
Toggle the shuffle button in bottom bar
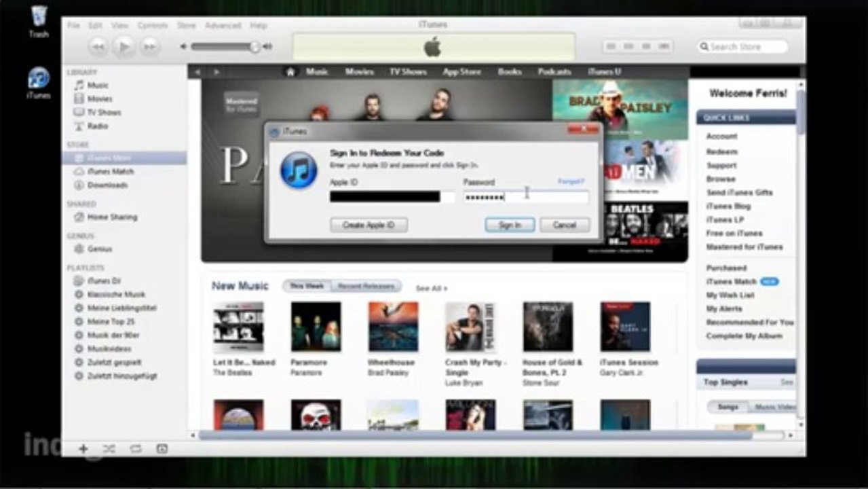pyautogui.click(x=109, y=449)
